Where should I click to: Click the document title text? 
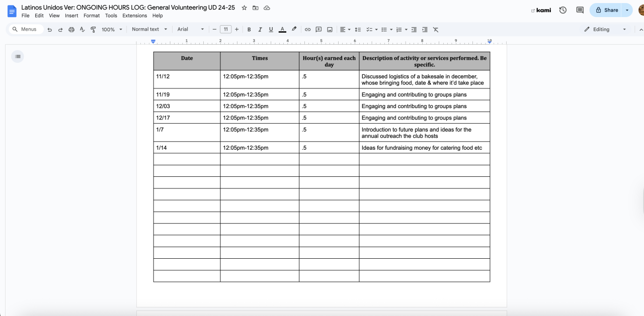tap(128, 8)
